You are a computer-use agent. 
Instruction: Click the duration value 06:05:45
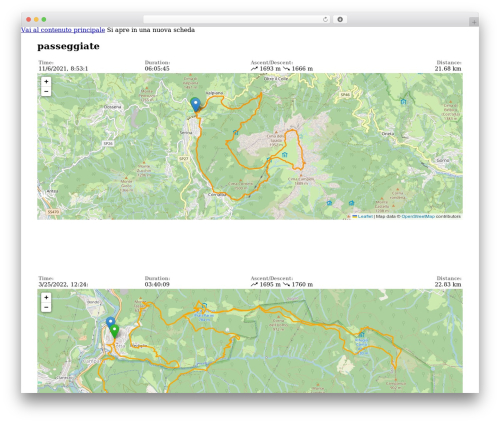click(157, 69)
